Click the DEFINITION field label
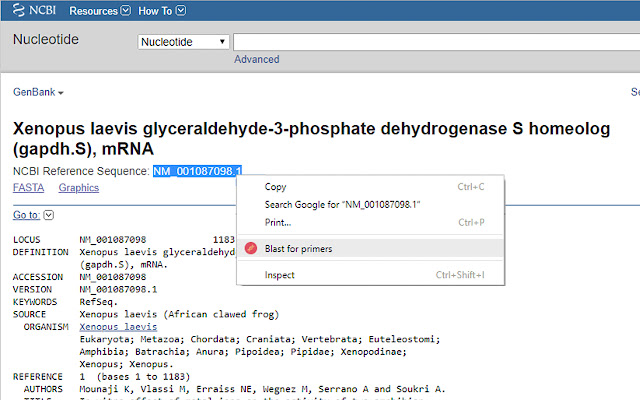 [x=41, y=252]
